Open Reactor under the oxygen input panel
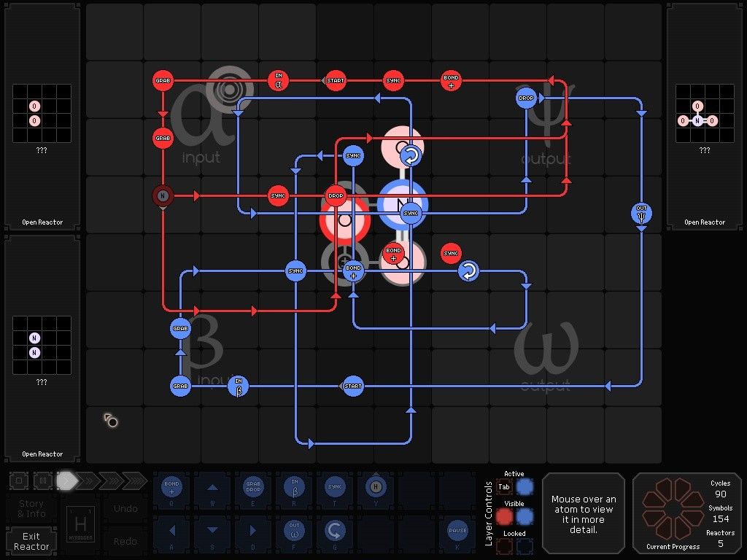747x560 pixels. click(x=42, y=222)
